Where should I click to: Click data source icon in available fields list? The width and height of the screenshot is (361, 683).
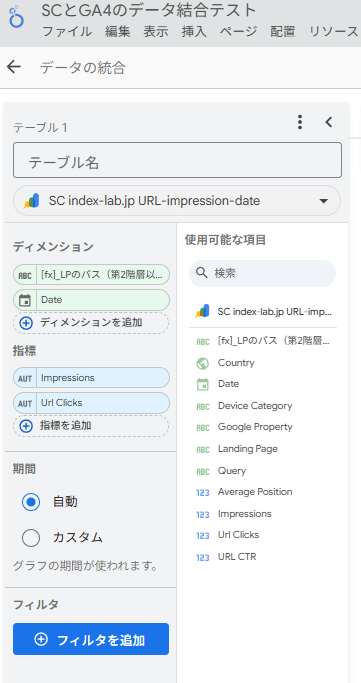202,311
